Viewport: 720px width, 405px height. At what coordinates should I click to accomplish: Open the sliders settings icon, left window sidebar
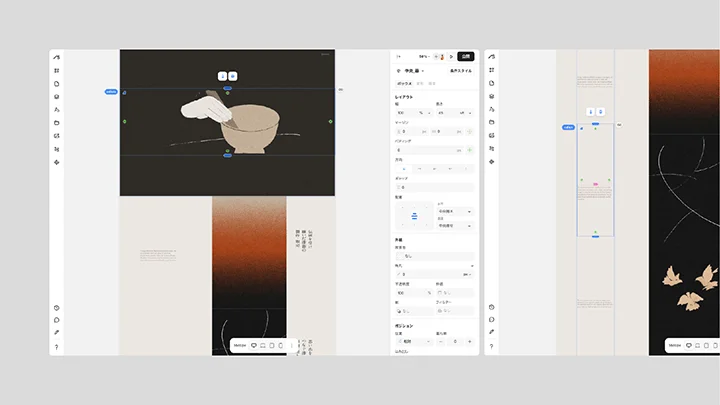click(x=56, y=149)
